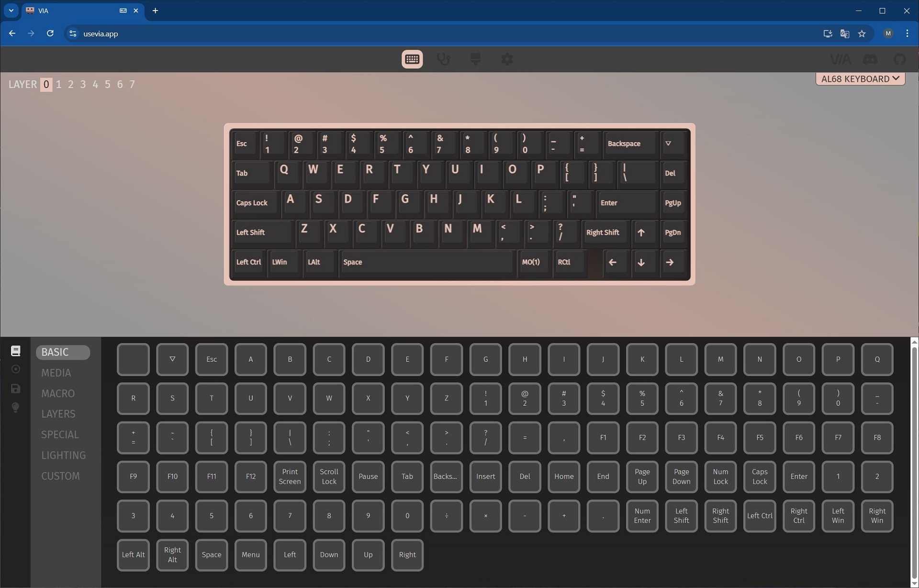Image resolution: width=919 pixels, height=588 pixels.
Task: Expand the AL68 KEYBOARD dropdown
Action: [860, 79]
